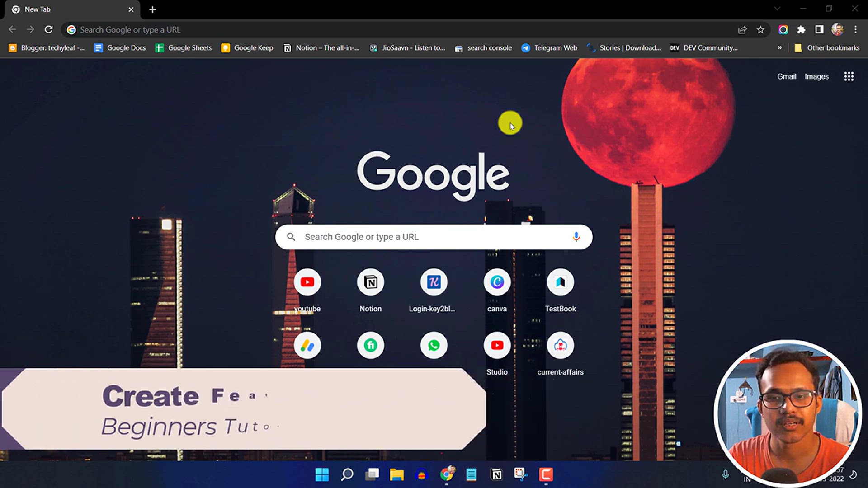Open the TestBook shortcut tile

point(561,282)
